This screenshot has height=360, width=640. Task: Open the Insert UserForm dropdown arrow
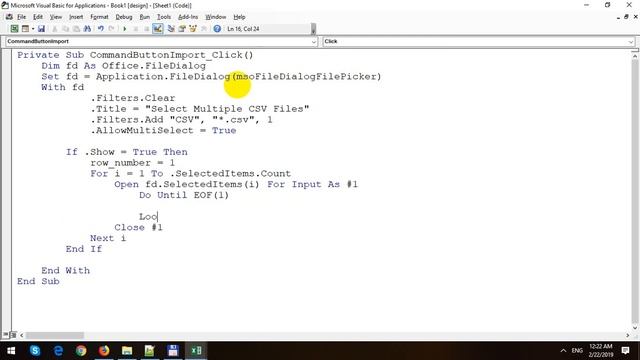[x=33, y=29]
